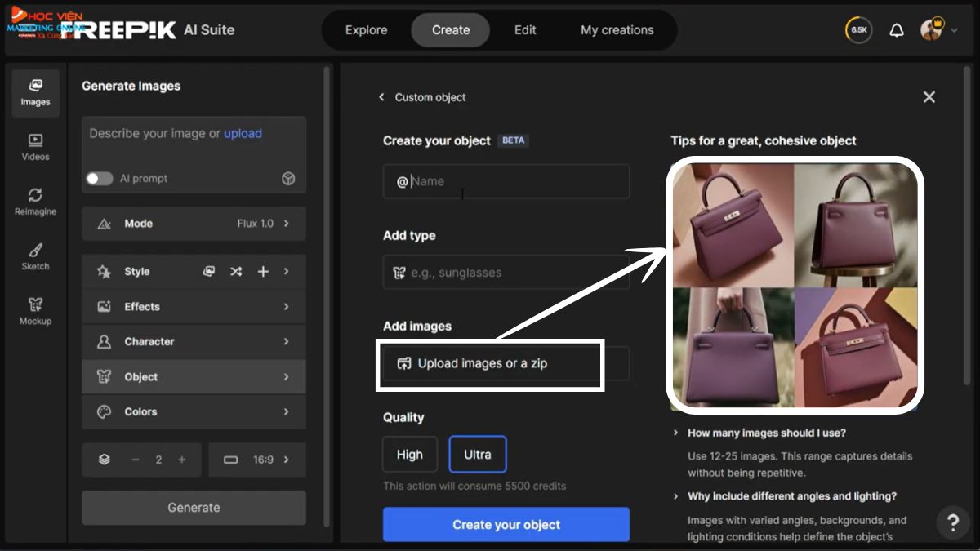Viewport: 980px width, 551px height.
Task: Expand the Style options chevron
Action: click(287, 272)
